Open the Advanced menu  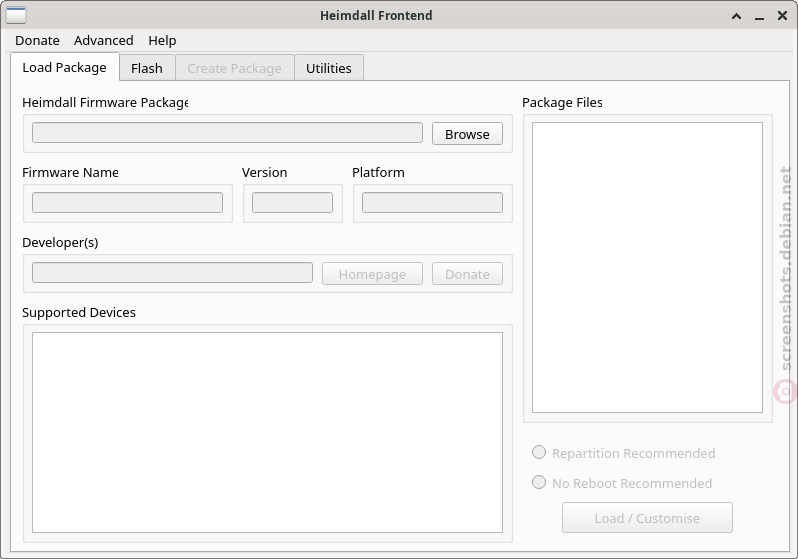click(x=104, y=40)
